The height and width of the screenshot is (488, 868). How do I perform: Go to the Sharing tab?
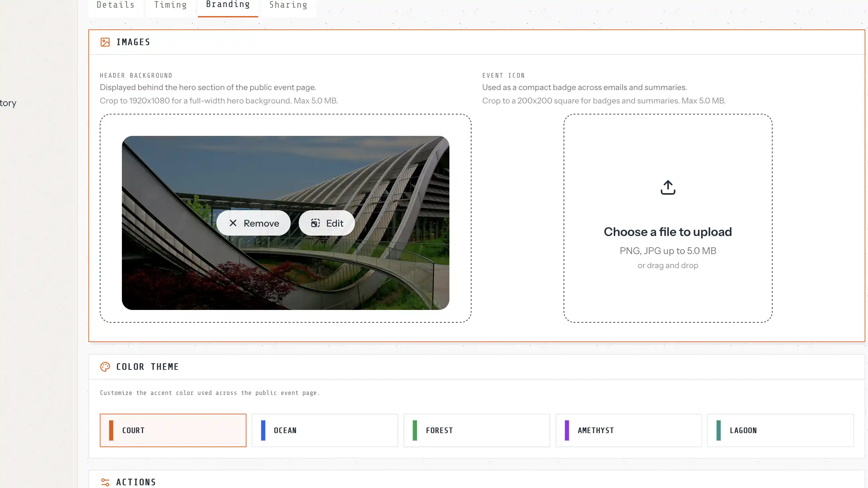tap(288, 5)
